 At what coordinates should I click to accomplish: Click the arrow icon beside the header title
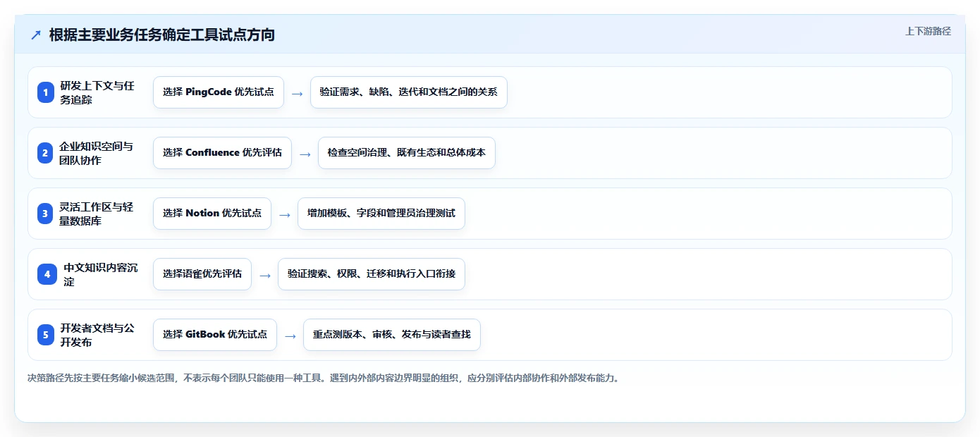36,35
